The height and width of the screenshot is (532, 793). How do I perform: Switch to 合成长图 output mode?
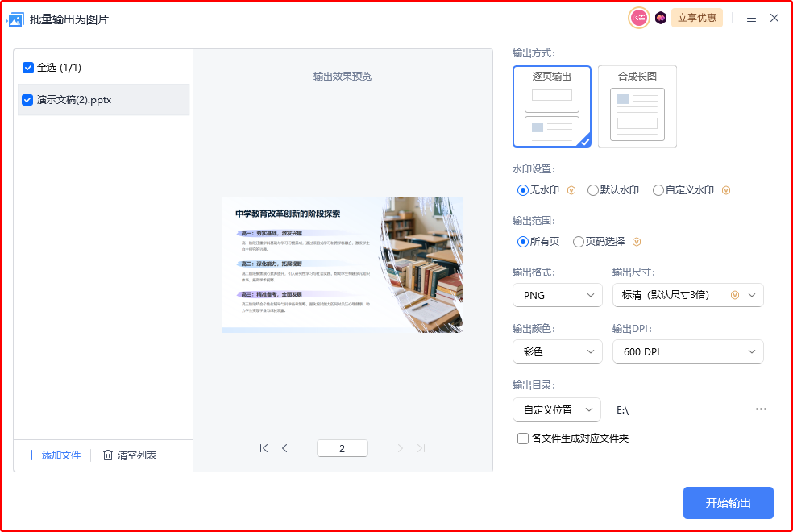637,106
